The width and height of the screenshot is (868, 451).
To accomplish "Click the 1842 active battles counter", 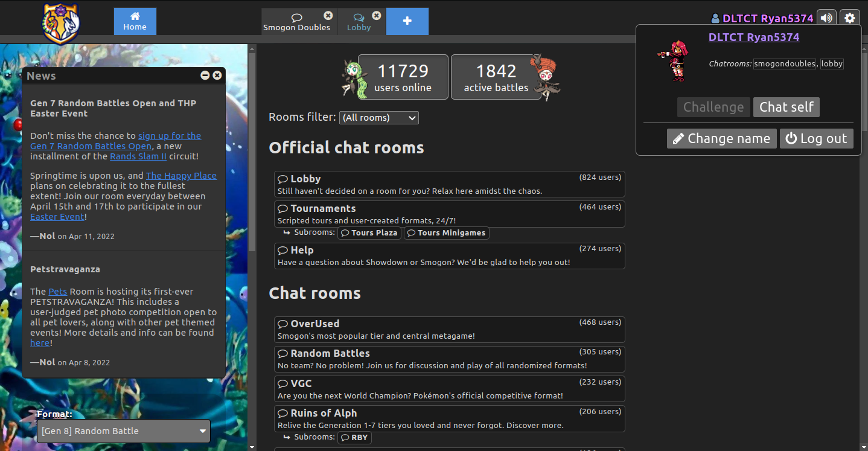I will (496, 77).
